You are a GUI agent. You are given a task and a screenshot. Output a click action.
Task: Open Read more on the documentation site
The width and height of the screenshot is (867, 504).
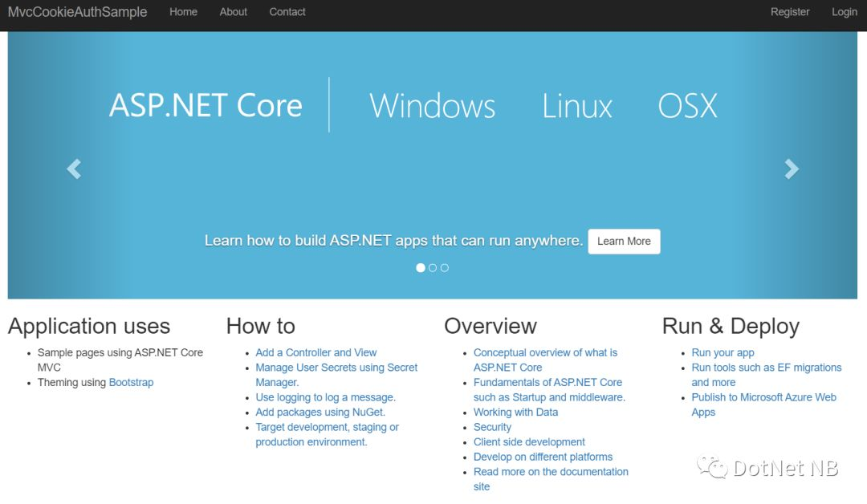tap(551, 479)
